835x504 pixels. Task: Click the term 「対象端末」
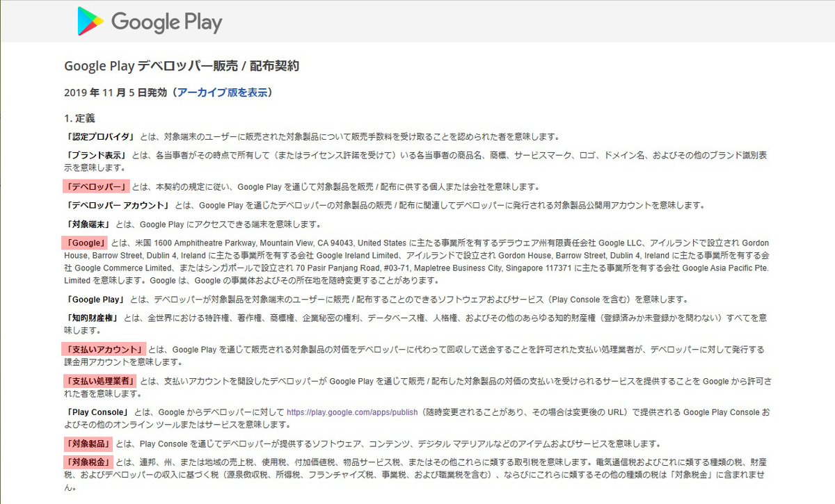click(88, 225)
